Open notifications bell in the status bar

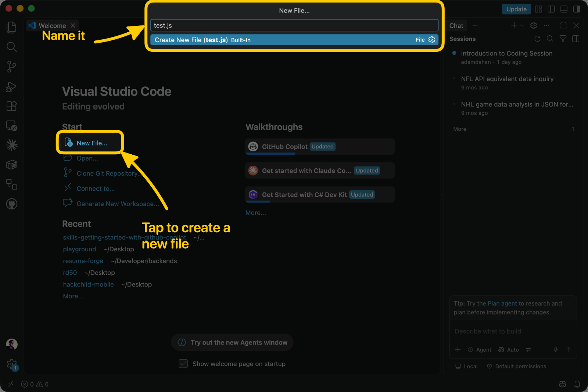click(577, 384)
